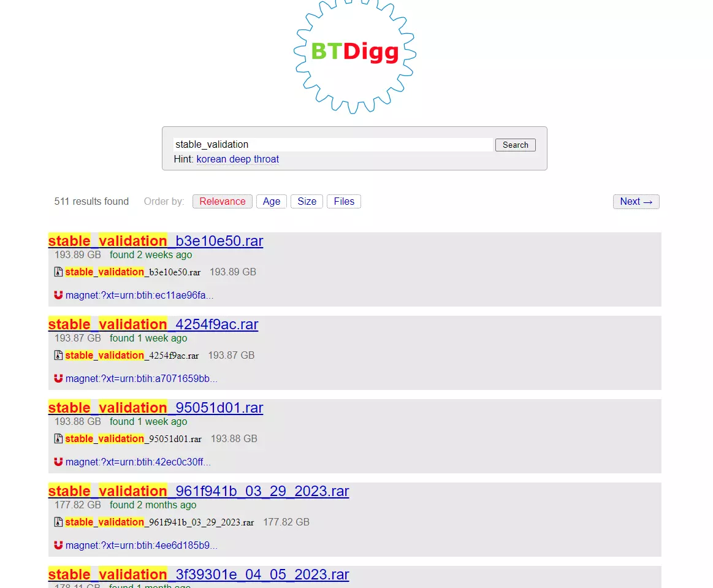Click the Search button
713x588 pixels.
pyautogui.click(x=515, y=145)
